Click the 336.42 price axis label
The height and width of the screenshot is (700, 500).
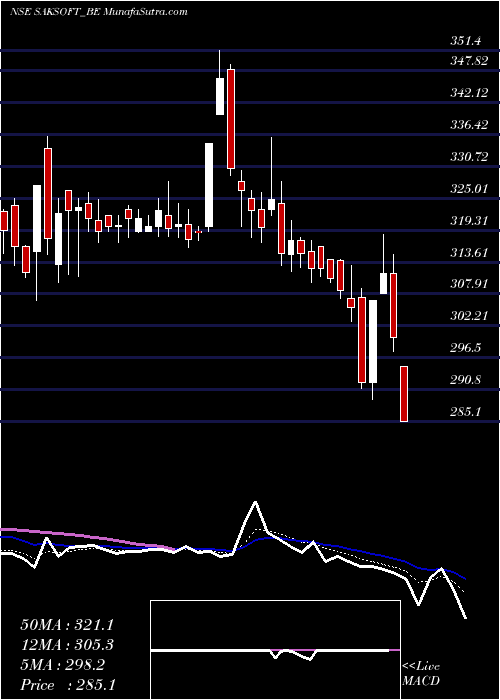coord(469,125)
